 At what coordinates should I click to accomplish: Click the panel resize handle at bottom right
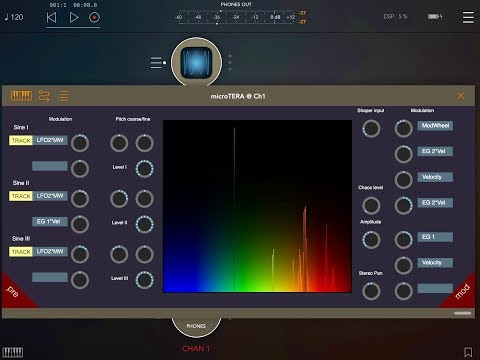pyautogui.click(x=462, y=313)
